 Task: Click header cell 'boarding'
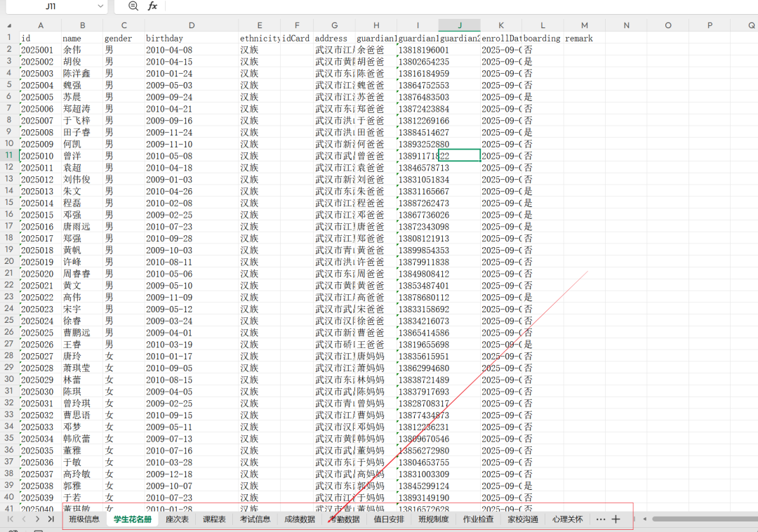(x=542, y=38)
